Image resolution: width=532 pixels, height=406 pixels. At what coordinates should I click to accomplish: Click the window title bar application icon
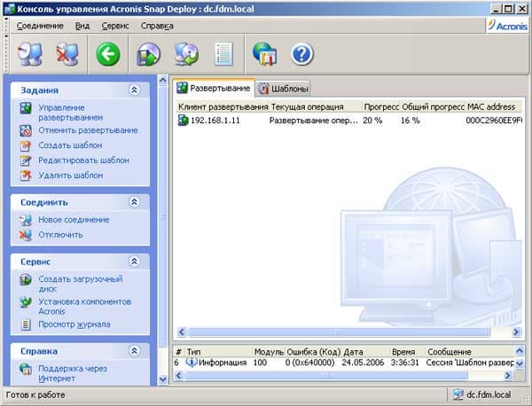pos(10,9)
